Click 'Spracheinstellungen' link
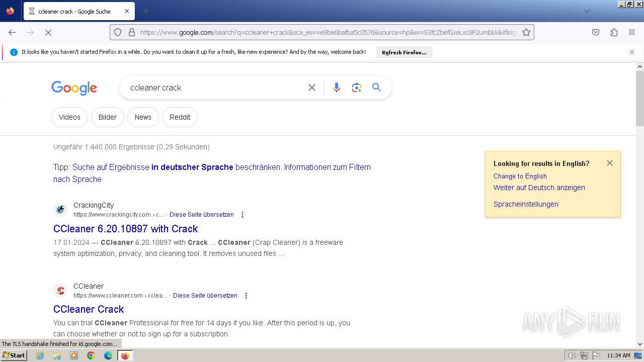644x362 pixels. [x=526, y=204]
